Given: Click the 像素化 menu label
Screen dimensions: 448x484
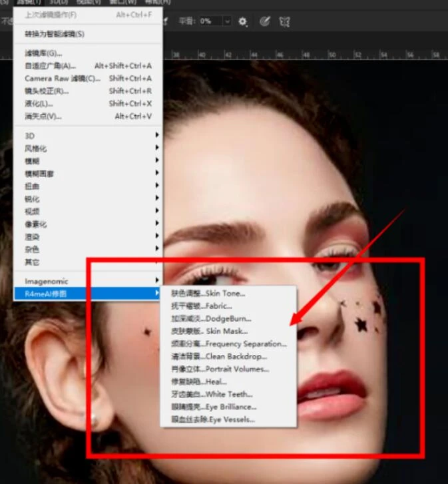Looking at the screenshot, I should 35,224.
